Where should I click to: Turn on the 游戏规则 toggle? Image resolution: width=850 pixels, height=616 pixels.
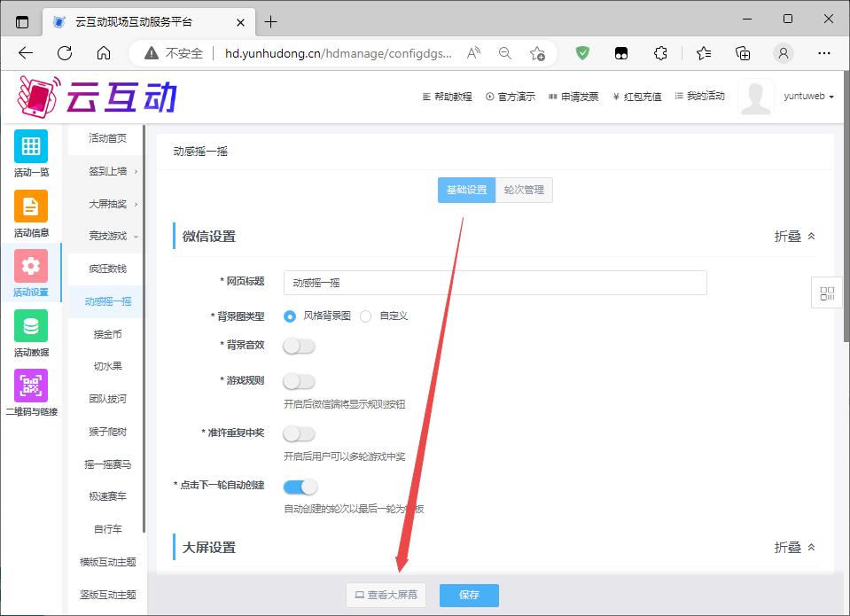tap(299, 381)
